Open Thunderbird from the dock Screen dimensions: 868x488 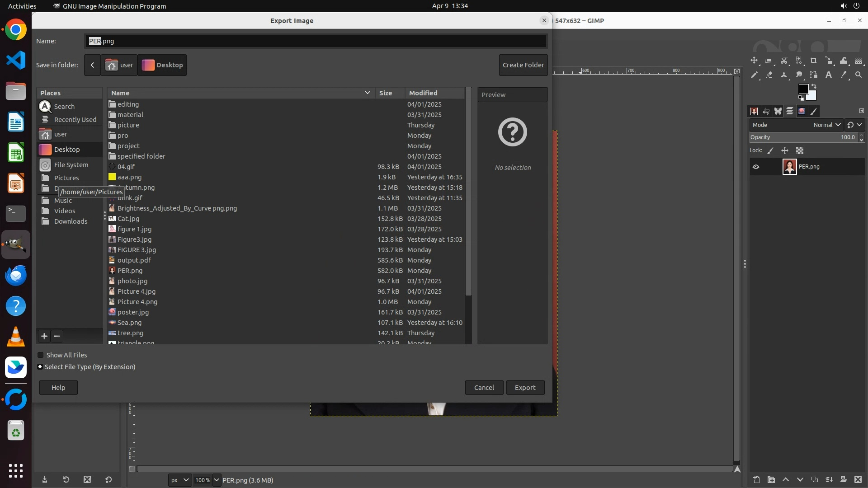point(16,275)
